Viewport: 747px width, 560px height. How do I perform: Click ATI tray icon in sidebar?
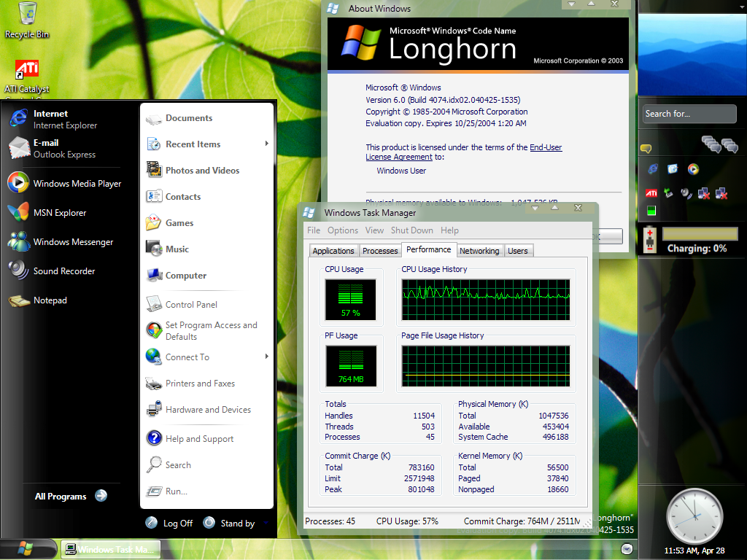pyautogui.click(x=651, y=192)
